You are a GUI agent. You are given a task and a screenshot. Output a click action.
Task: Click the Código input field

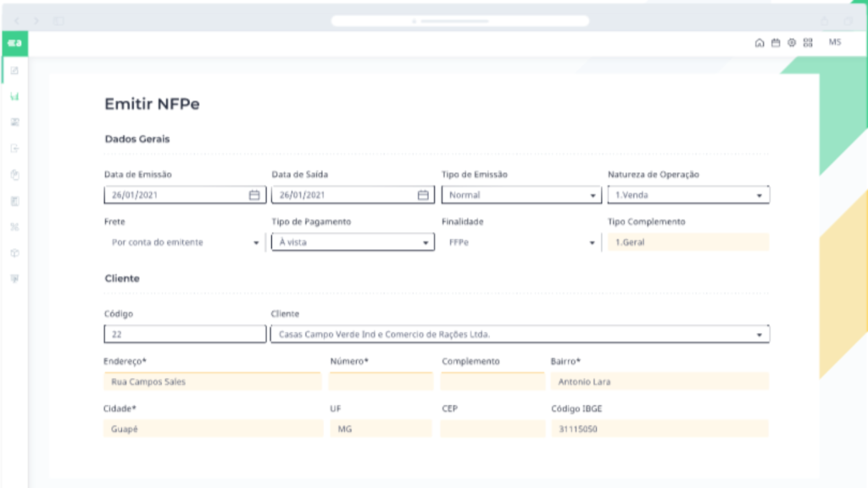coord(185,335)
